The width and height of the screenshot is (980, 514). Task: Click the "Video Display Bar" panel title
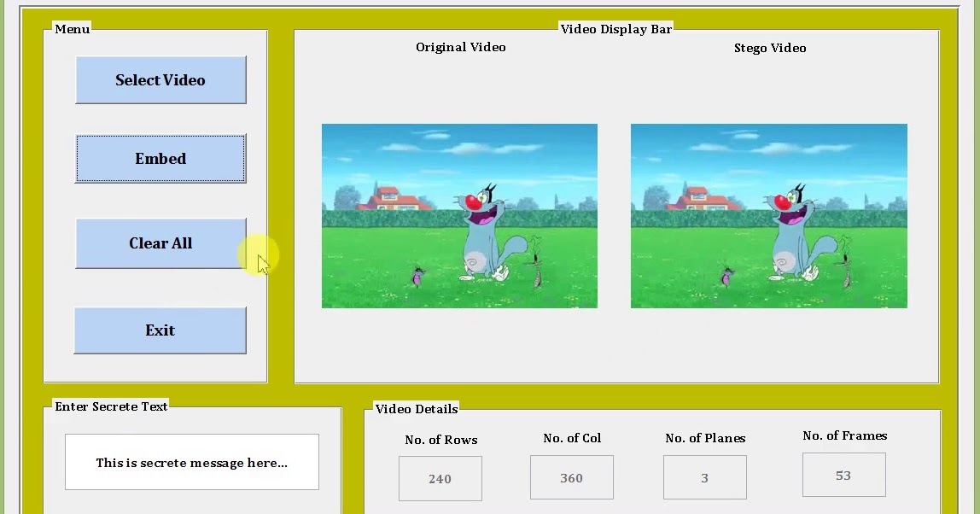coord(616,29)
